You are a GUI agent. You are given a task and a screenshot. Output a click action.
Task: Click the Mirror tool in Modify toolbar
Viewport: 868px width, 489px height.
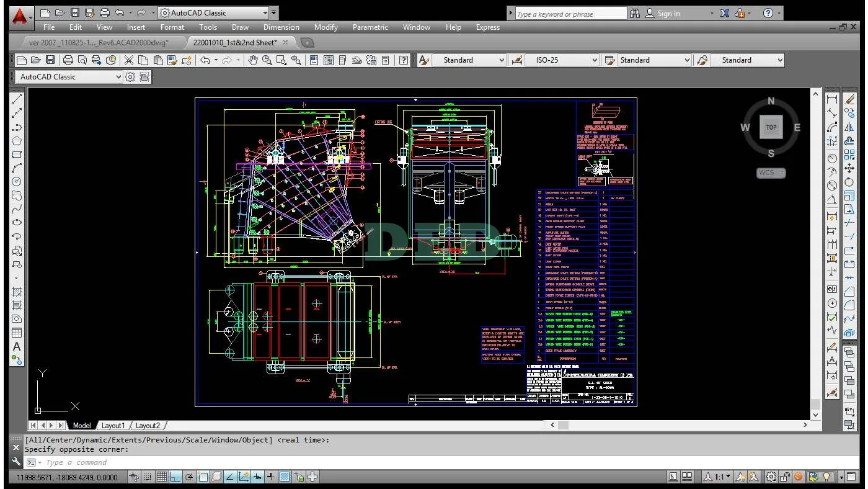pyautogui.click(x=849, y=127)
